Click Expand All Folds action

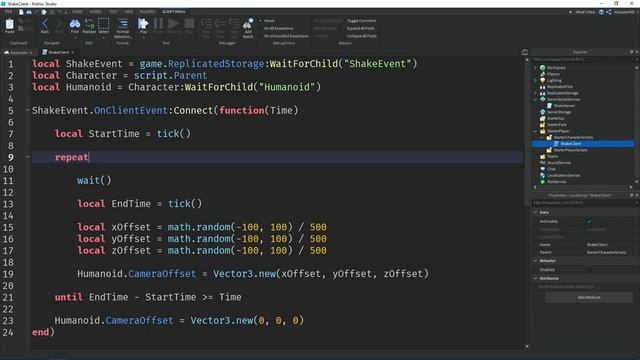click(361, 28)
